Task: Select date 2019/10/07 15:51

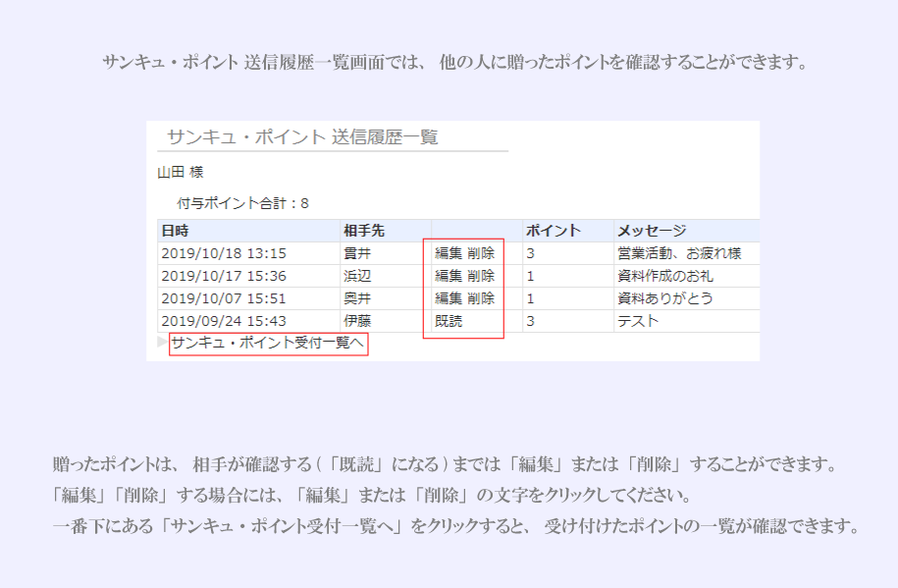Action: pos(224,298)
